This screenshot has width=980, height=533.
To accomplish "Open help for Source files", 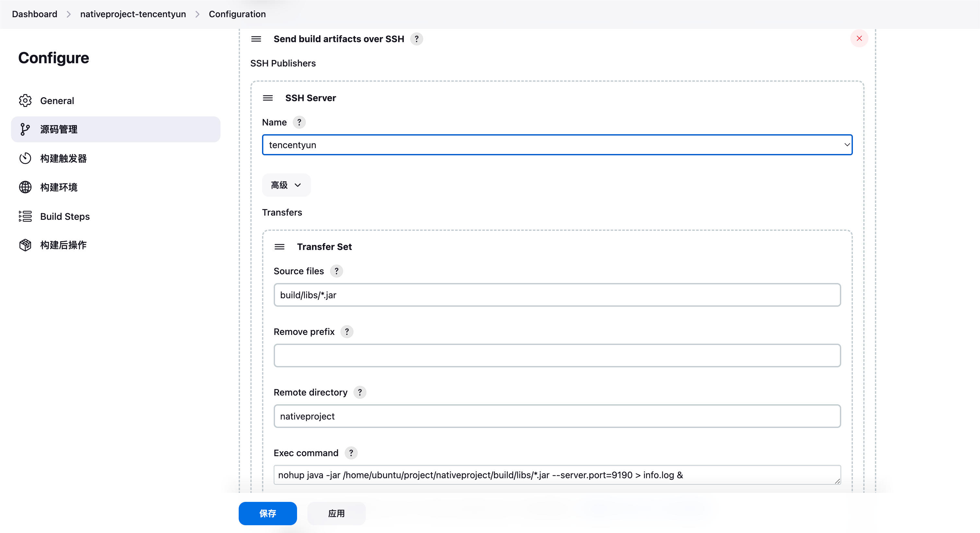I will pyautogui.click(x=336, y=271).
